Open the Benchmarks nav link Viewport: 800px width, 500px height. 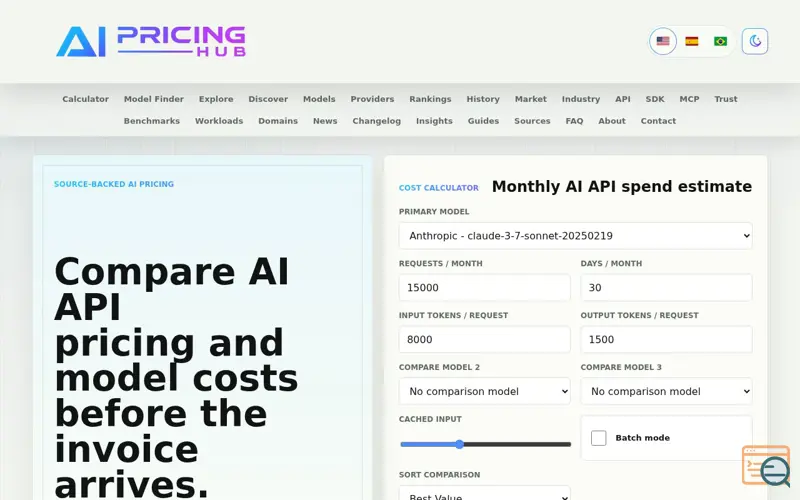pyautogui.click(x=152, y=121)
